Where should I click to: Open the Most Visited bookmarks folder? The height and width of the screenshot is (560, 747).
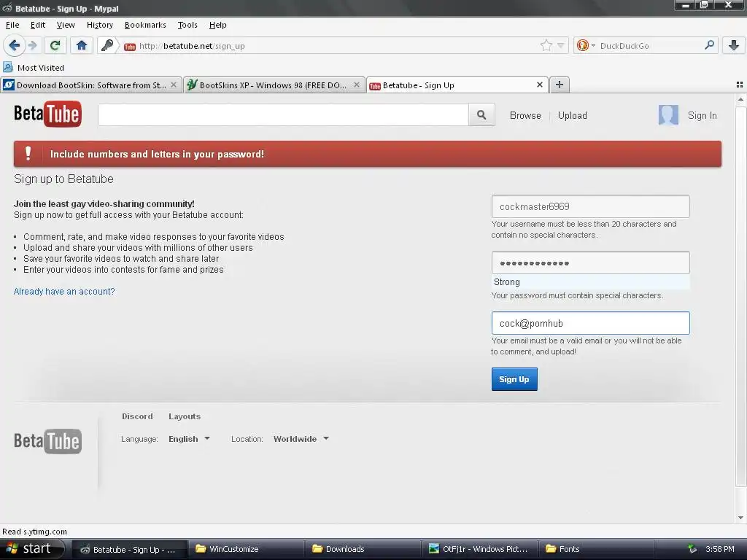point(34,68)
